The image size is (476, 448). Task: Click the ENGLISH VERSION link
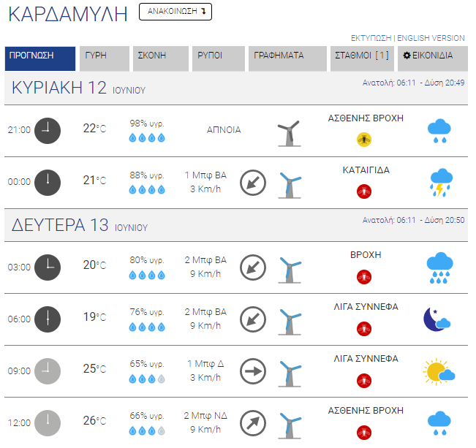[431, 38]
